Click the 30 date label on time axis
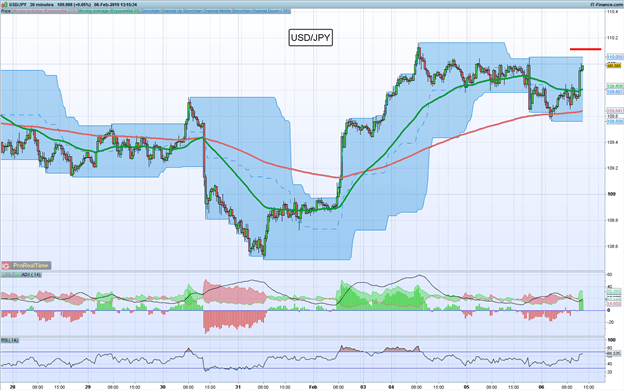 [163, 386]
